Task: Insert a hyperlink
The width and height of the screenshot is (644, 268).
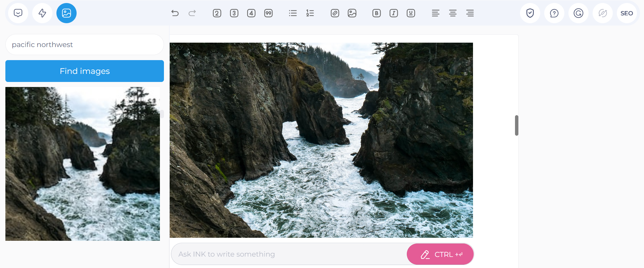Action: 335,13
